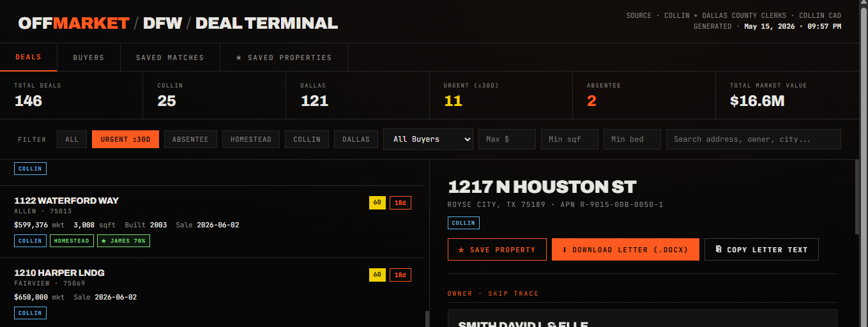
Task: Focus the Max $ input field
Action: coord(507,139)
